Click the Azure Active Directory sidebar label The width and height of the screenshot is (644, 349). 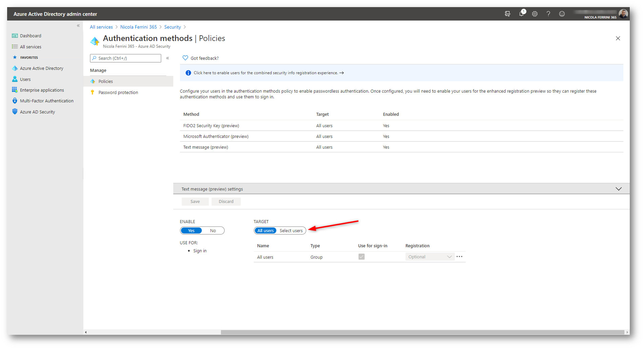42,68
